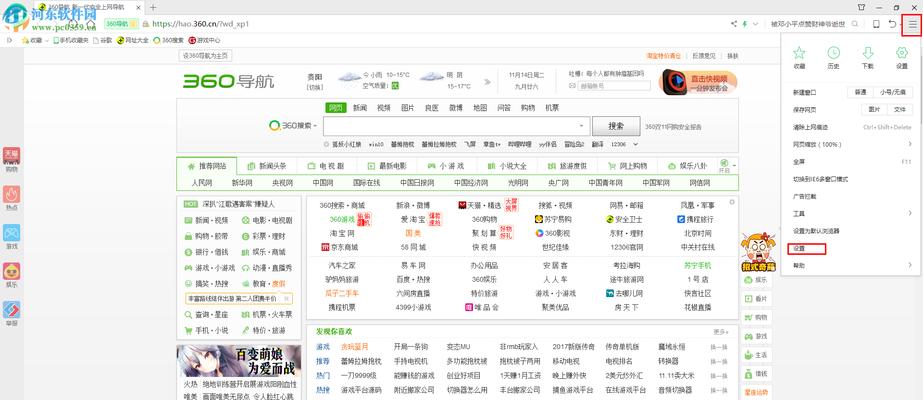
Task: Open Downloads (下载) arrow icon in menu
Action: coord(868,53)
